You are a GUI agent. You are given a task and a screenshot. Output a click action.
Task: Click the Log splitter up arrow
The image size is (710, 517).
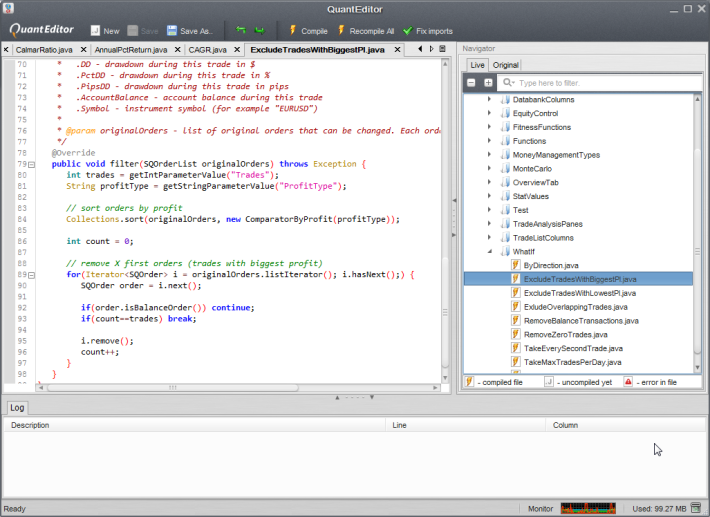(x=337, y=397)
